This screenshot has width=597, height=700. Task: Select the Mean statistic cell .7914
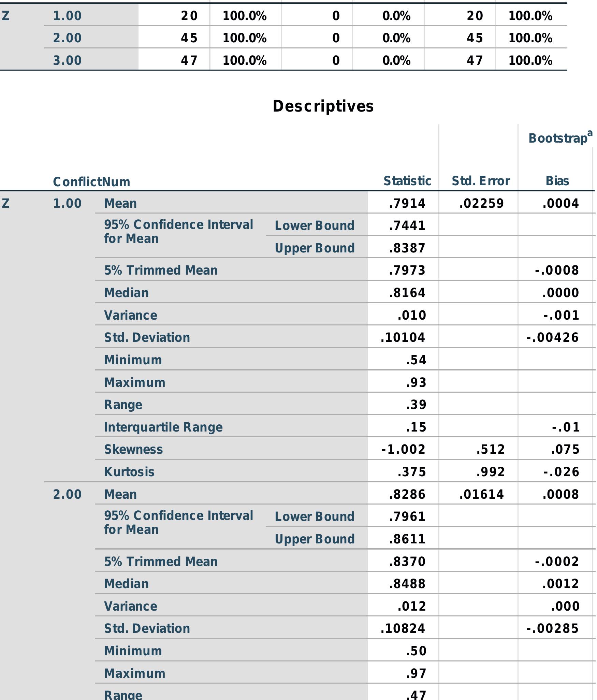(x=407, y=204)
